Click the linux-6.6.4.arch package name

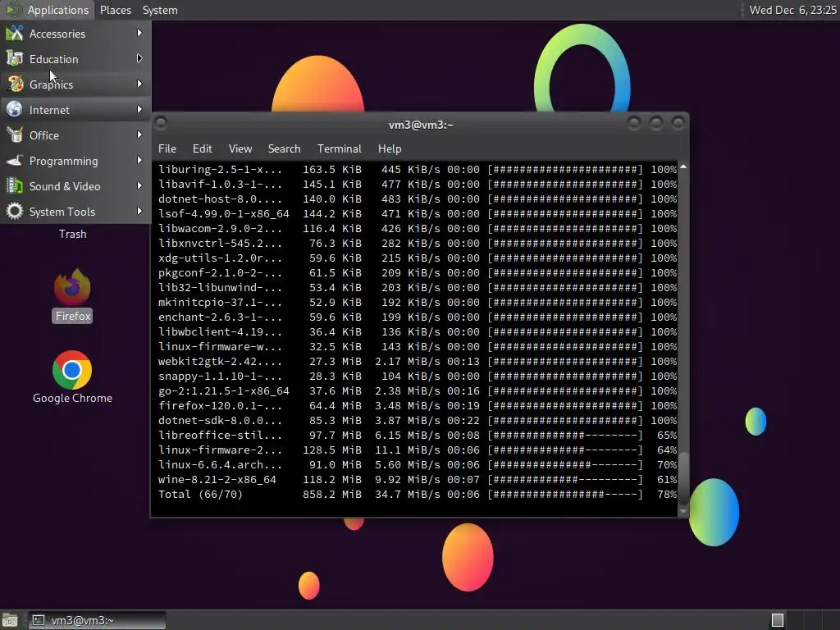[x=220, y=464]
